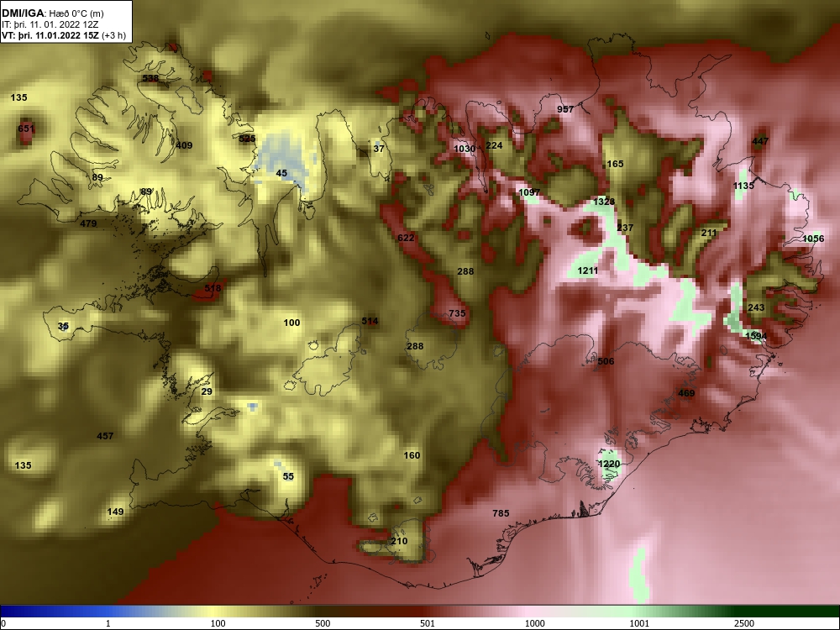This screenshot has height=630, width=840.
Task: Click the map value 469
Action: [686, 393]
